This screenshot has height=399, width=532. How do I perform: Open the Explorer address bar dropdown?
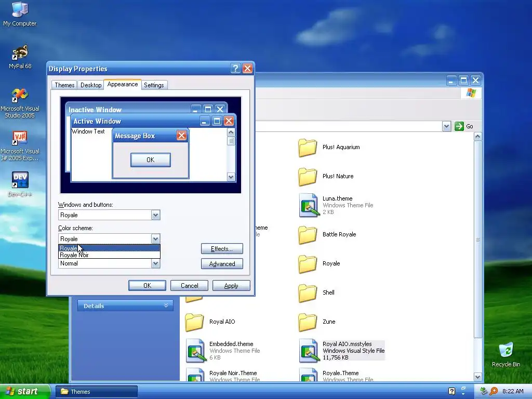[446, 126]
